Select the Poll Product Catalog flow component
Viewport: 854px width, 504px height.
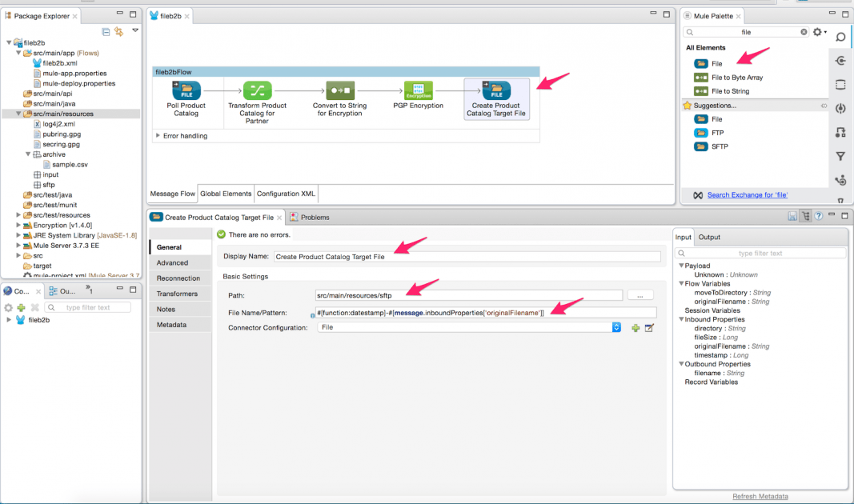tap(184, 91)
